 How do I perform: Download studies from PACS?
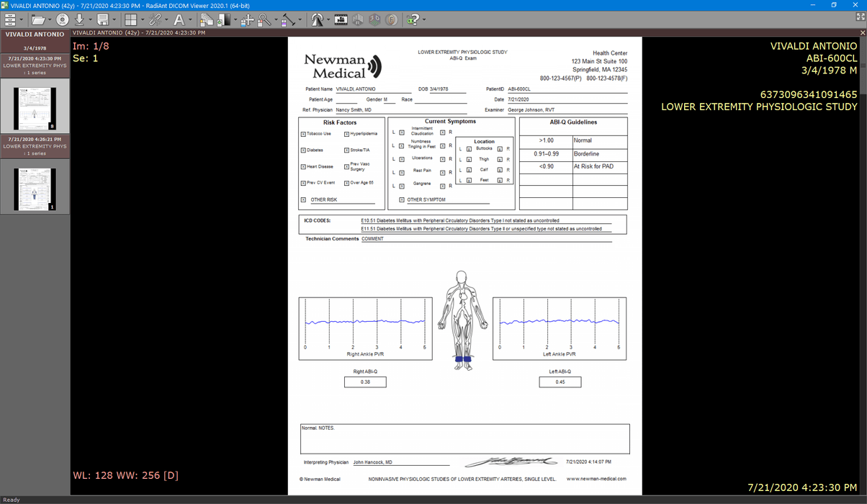(79, 19)
